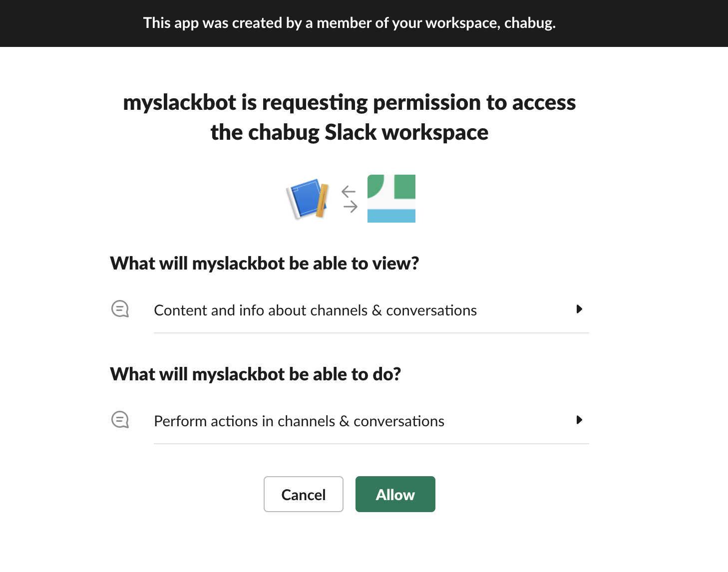Expand the Content and info disclosure triangle
The width and height of the screenshot is (728, 572).
pos(579,309)
